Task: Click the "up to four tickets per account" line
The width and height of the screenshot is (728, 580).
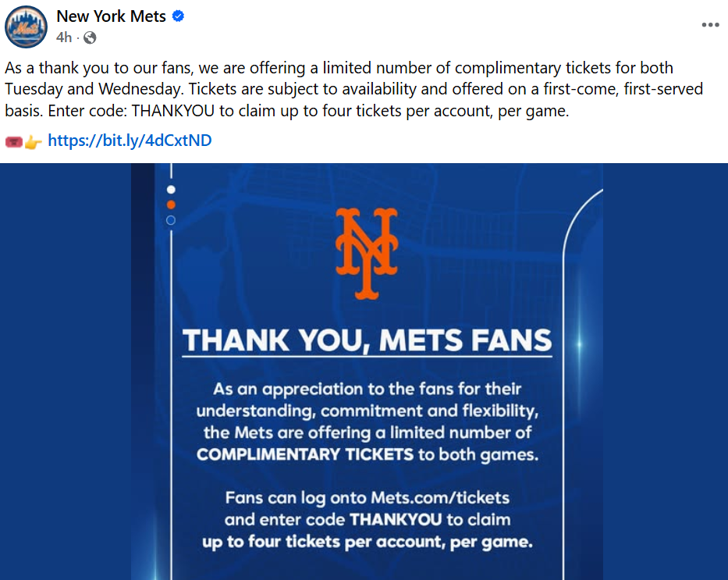Action: click(x=367, y=541)
